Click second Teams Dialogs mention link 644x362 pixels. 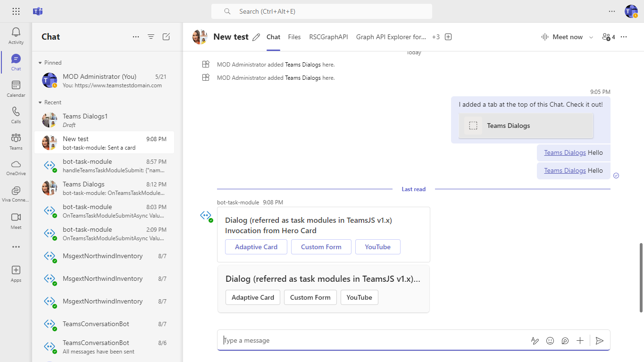[x=565, y=170]
